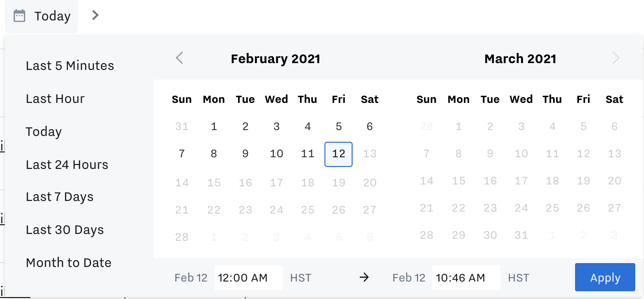Pick February 1 in the calendar

[x=214, y=127]
